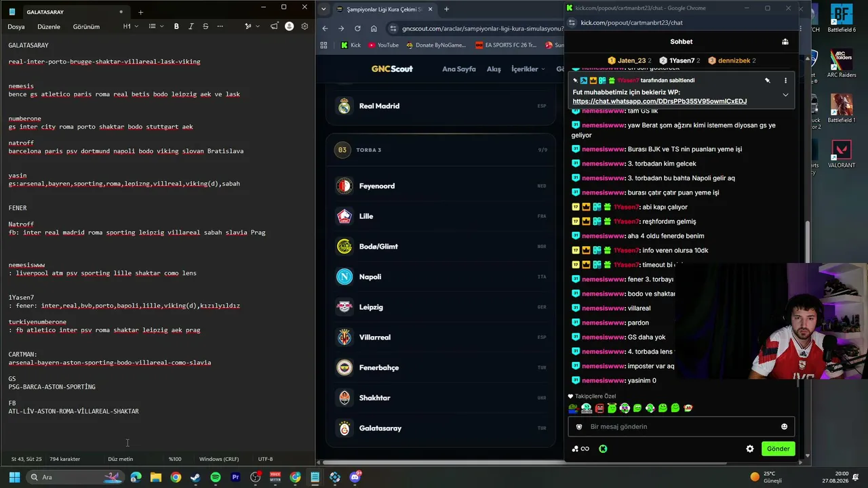Toggle bold formatting in Notepad

pyautogui.click(x=176, y=26)
